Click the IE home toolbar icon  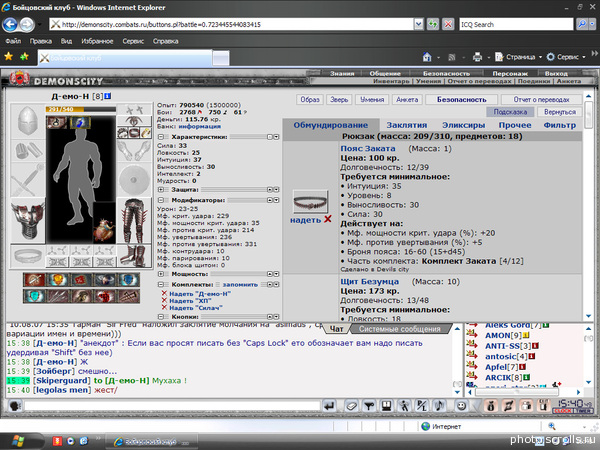click(x=427, y=57)
